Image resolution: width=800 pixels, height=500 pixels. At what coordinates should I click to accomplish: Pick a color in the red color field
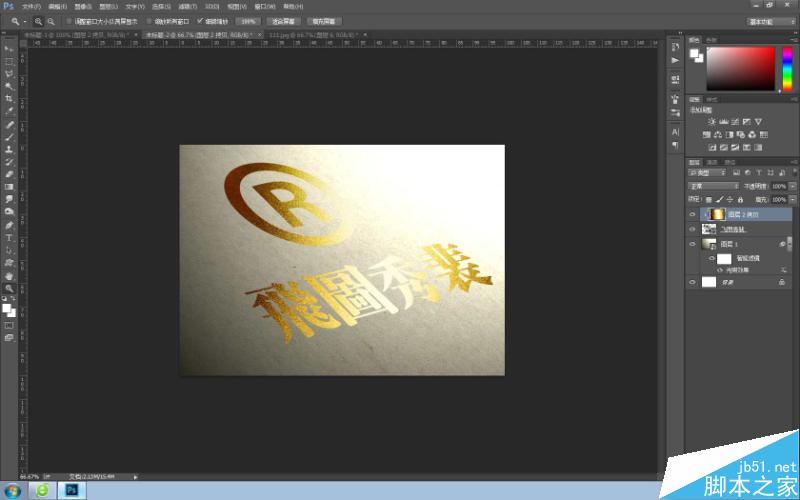tap(740, 68)
